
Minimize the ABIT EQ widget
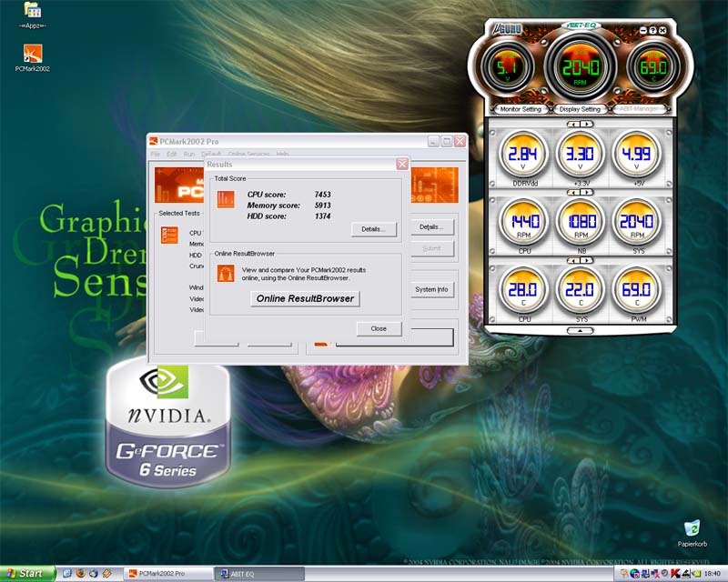coord(642,30)
